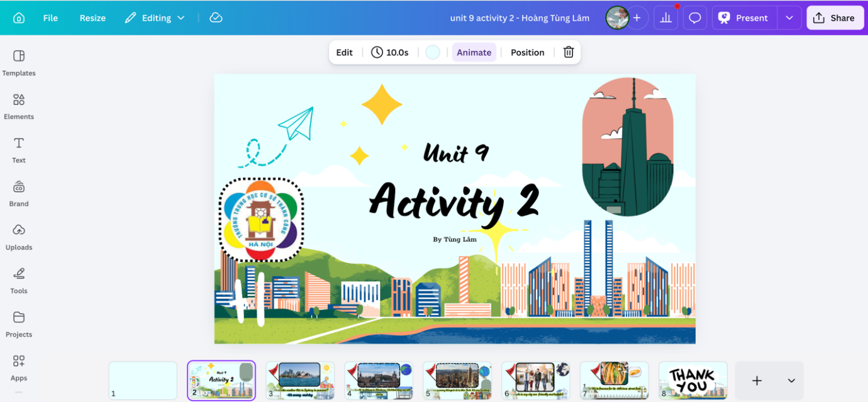Screen dimensions: 868x402
Task: Expand the Present options arrow
Action: click(x=789, y=18)
